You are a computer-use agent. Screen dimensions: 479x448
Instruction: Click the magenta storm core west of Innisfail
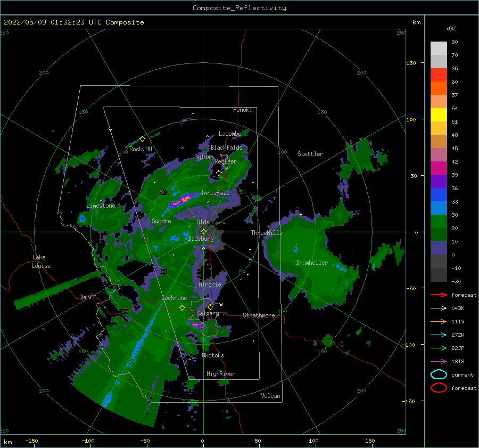pyautogui.click(x=185, y=199)
